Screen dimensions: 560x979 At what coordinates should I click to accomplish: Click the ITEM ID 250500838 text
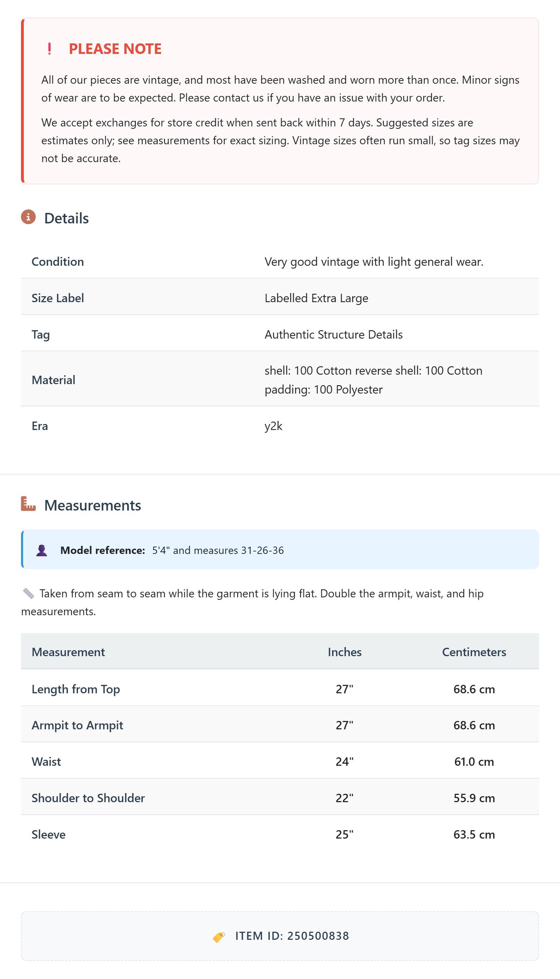[x=292, y=936]
